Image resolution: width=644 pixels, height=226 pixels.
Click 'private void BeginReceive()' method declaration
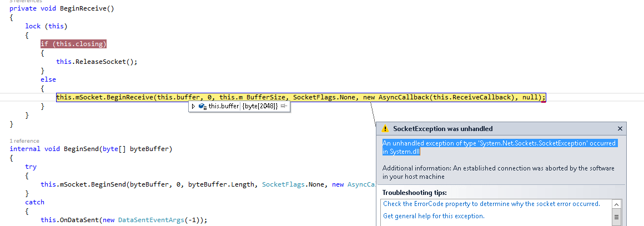[62, 8]
